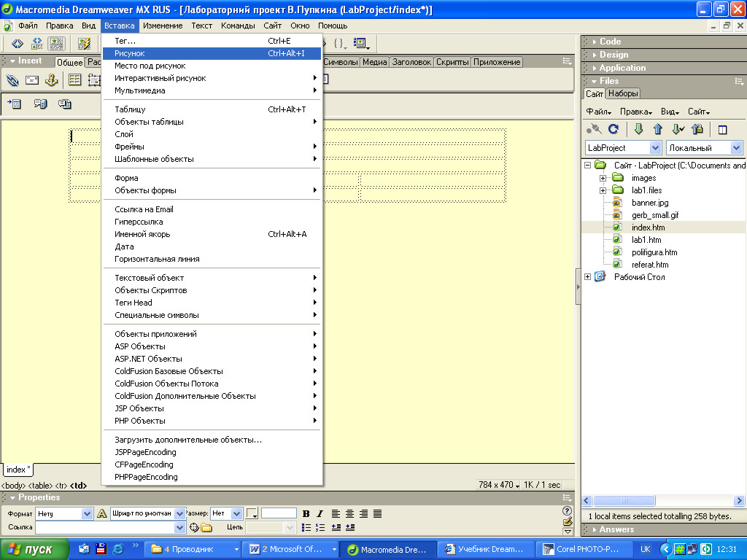Choose Рисунок from the Вставка menu
This screenshot has height=560, width=747.
click(212, 53)
